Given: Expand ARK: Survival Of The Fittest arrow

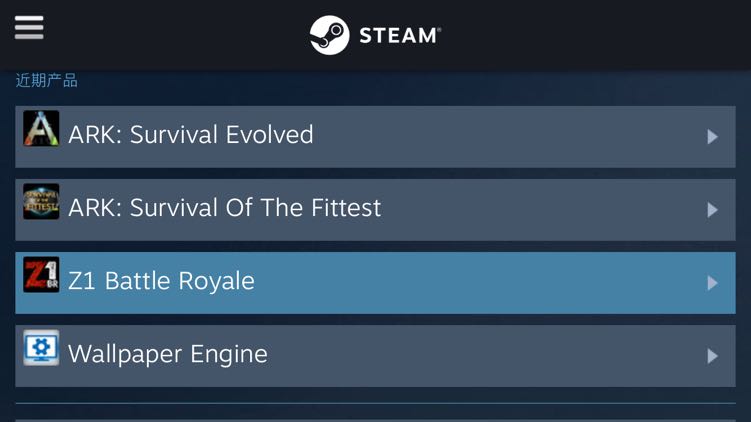Looking at the screenshot, I should coord(712,210).
